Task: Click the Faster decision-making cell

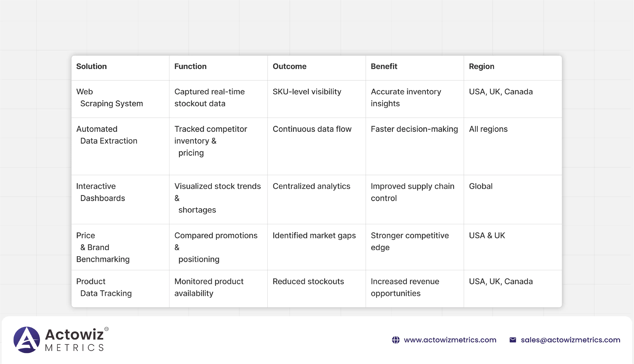Action: pyautogui.click(x=414, y=129)
